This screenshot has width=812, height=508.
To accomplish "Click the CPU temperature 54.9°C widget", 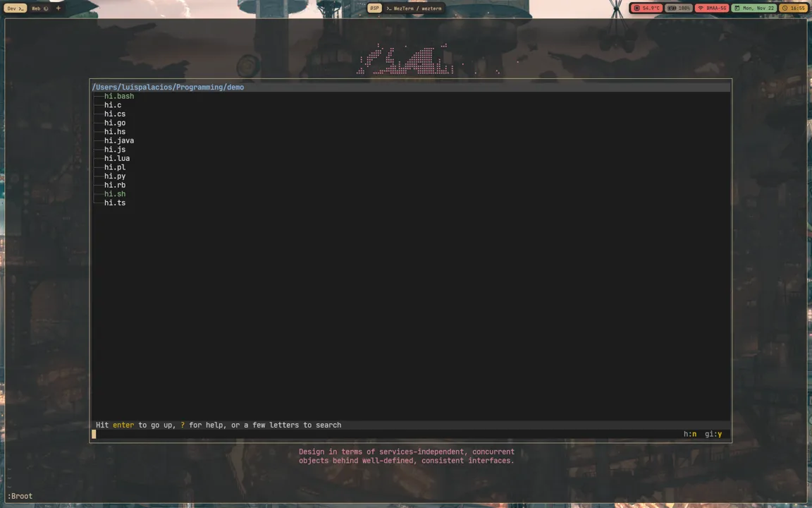I will coord(646,8).
